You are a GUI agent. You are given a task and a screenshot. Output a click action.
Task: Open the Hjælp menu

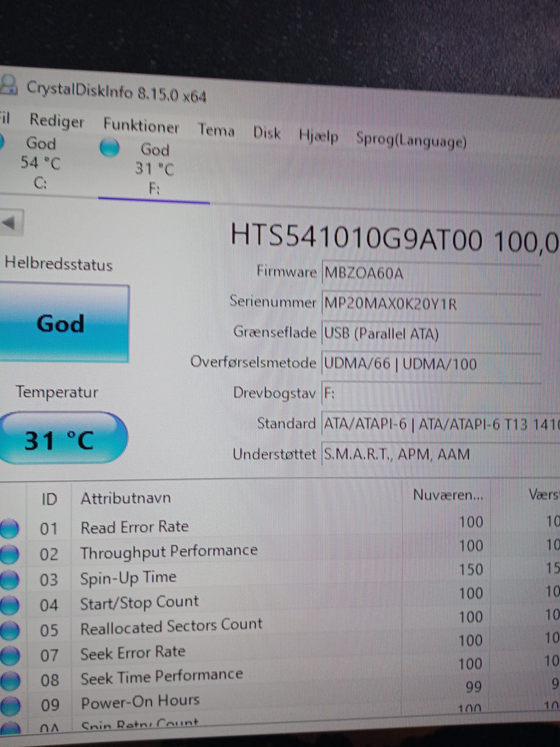click(318, 136)
